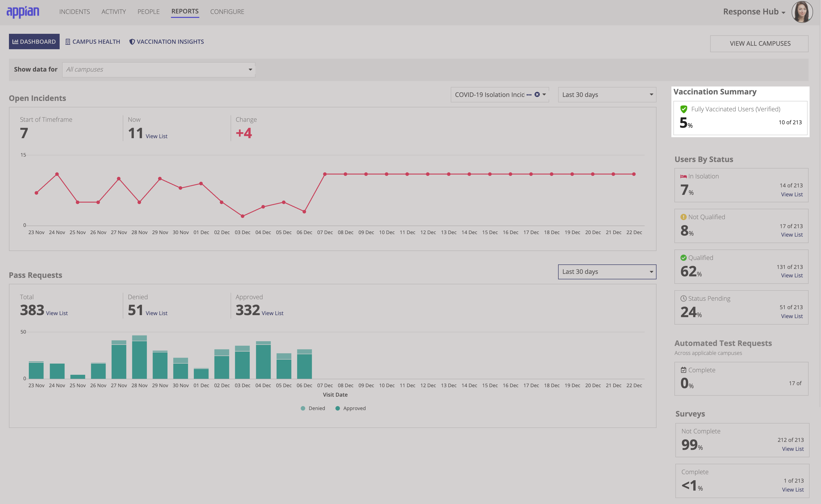Open the PEOPLE section

[149, 12]
